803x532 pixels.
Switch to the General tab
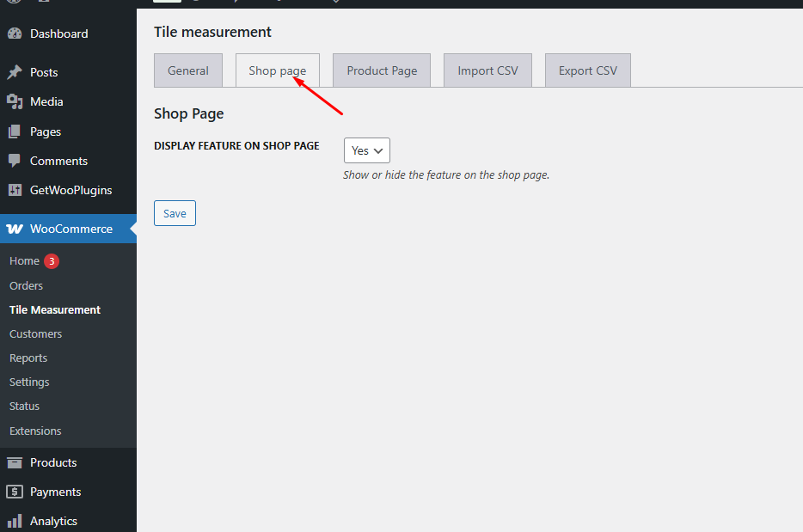coord(188,70)
